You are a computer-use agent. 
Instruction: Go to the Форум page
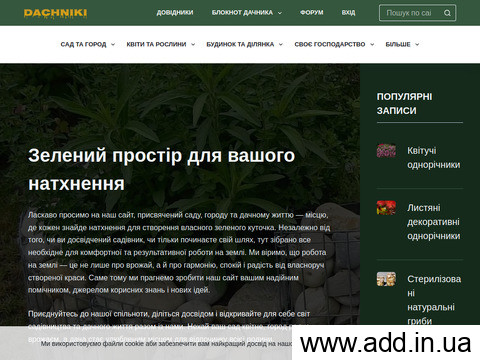(311, 13)
